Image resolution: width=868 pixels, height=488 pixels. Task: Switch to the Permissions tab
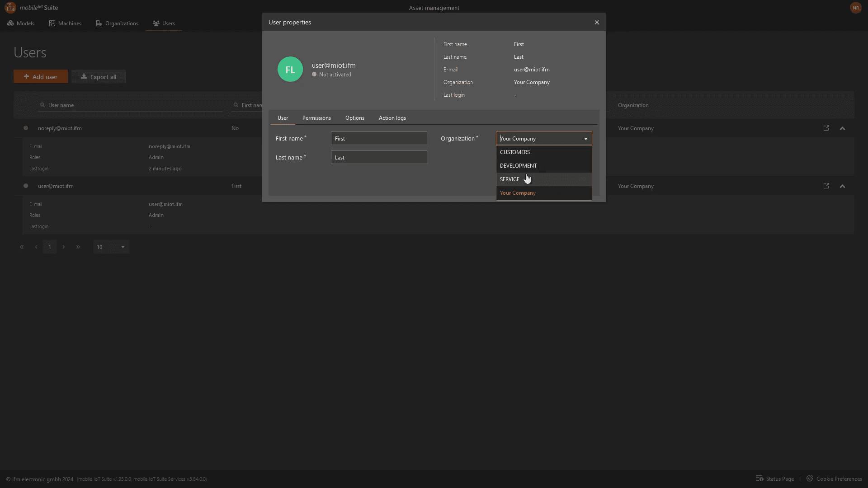316,118
